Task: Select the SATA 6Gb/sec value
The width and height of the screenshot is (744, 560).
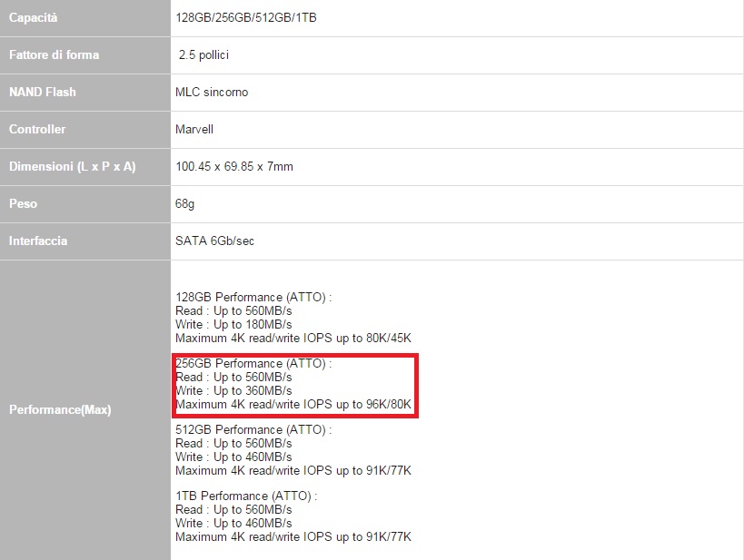Action: click(x=213, y=241)
